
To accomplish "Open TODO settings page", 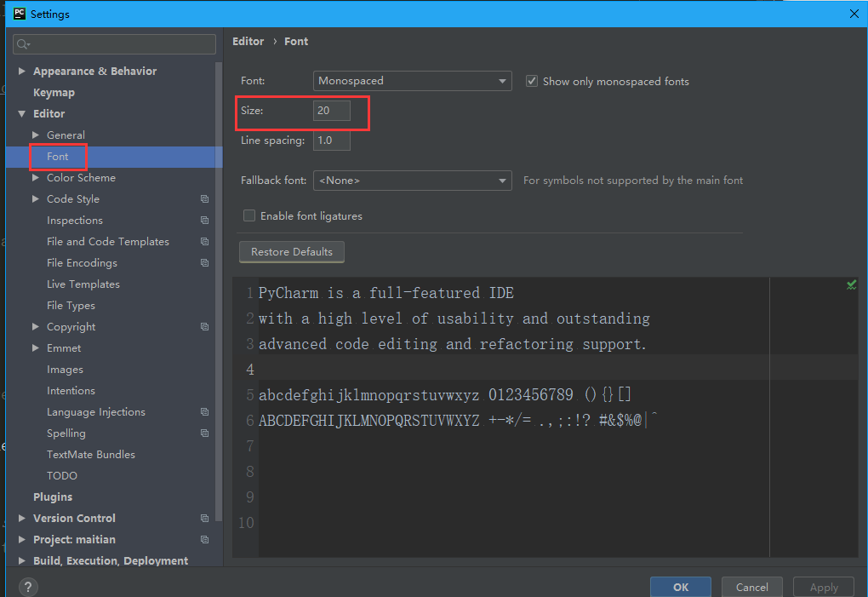I will click(x=62, y=476).
